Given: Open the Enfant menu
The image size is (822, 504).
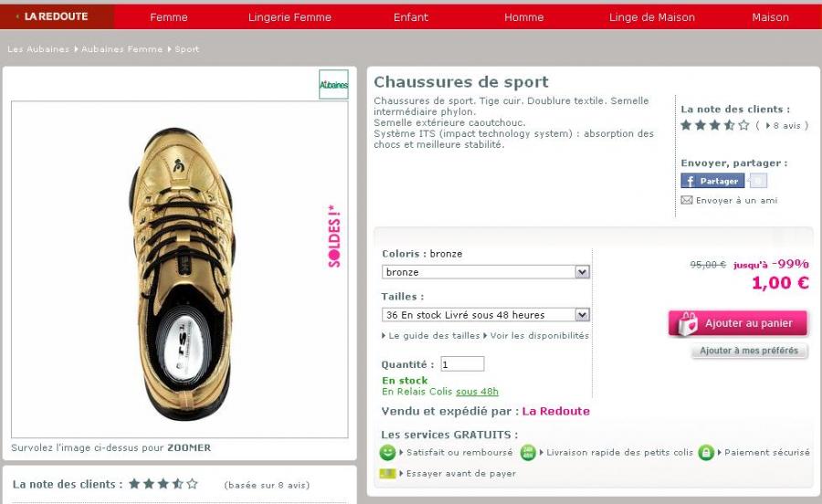Looking at the screenshot, I should [x=411, y=17].
